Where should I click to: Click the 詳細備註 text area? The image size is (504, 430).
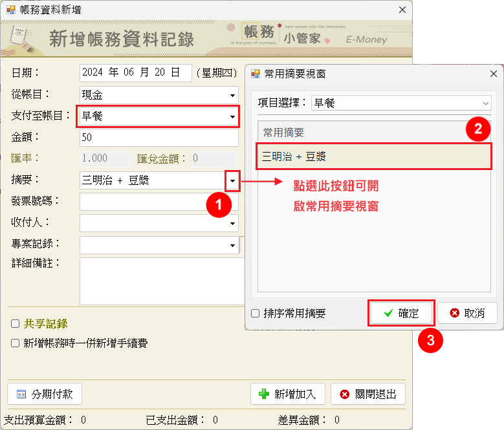pyautogui.click(x=162, y=281)
